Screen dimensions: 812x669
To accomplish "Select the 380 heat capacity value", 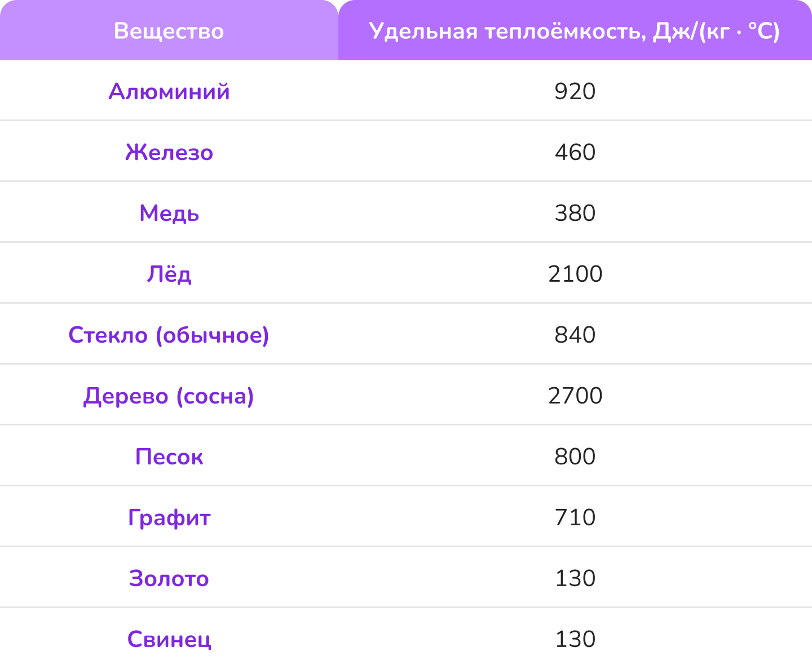I will click(575, 213).
